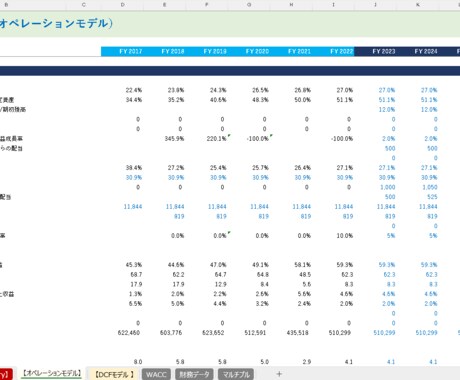Select column E header
Image resolution: width=460 pixels, height=380 pixels.
point(165,5)
